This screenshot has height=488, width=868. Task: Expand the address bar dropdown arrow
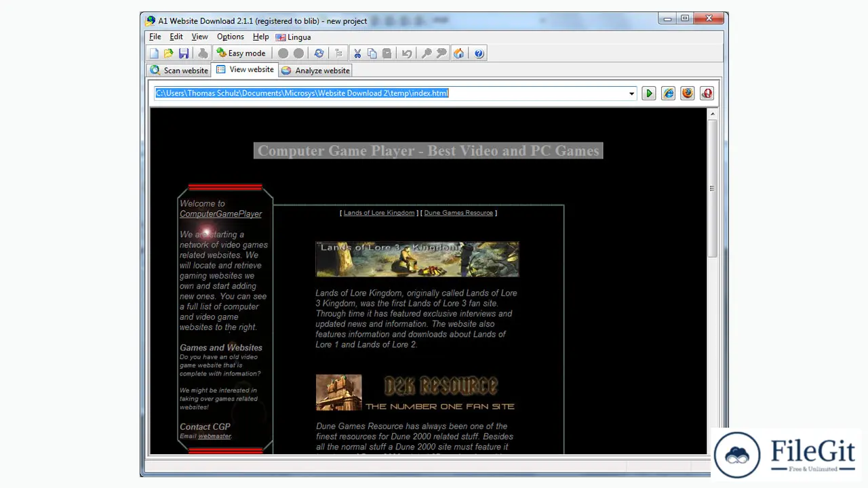pos(631,94)
